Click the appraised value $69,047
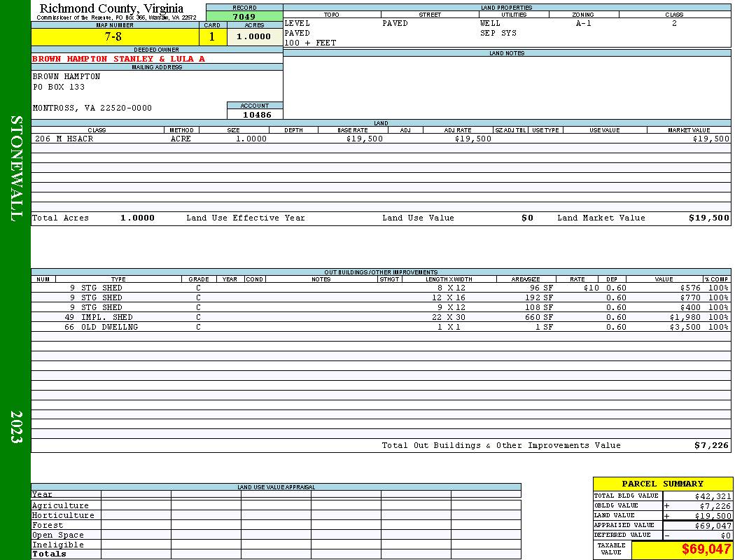This screenshot has width=735, height=560. [x=713, y=526]
